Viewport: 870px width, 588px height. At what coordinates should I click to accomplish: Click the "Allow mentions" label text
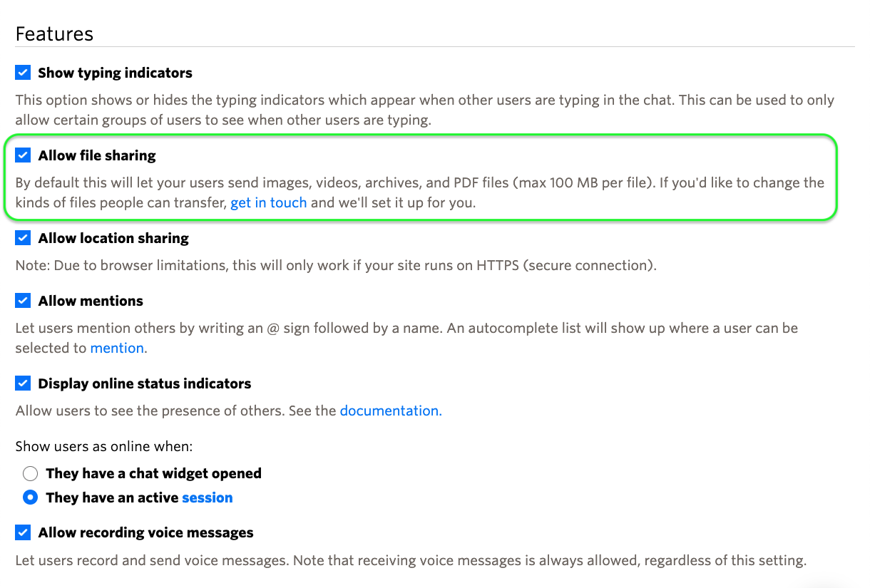tap(89, 300)
